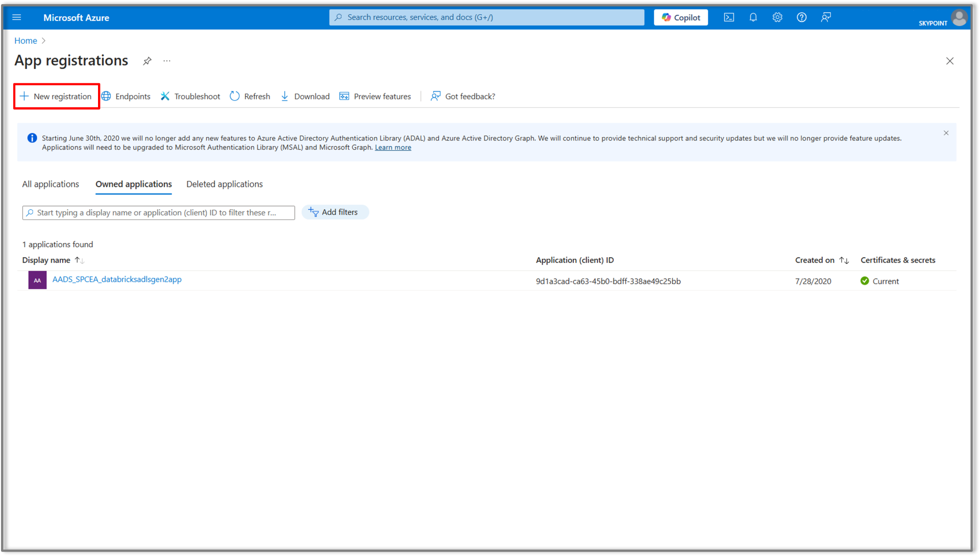This screenshot has height=556, width=980.
Task: Switch to All applications tab
Action: pos(51,184)
